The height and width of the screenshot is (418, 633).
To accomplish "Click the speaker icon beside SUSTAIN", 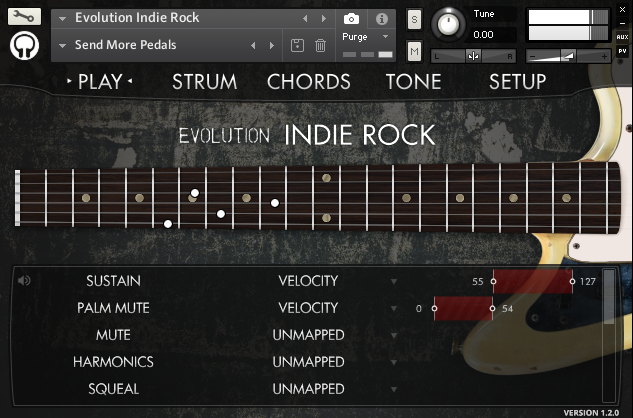I will [x=24, y=281].
